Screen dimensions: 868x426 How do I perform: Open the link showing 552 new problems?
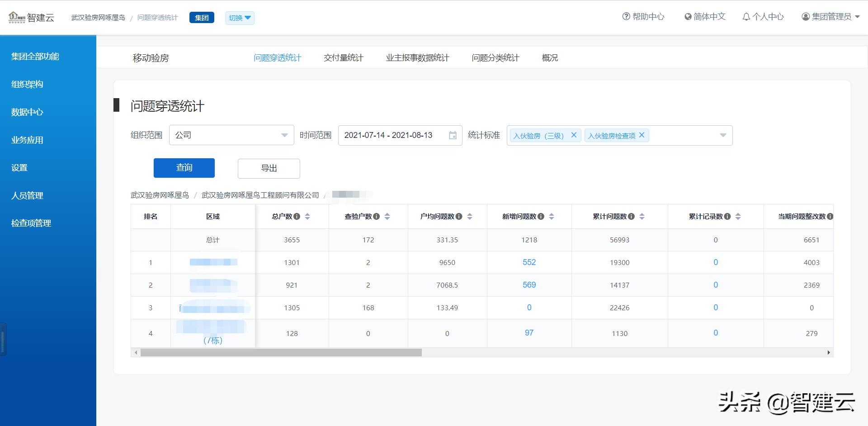tap(529, 262)
